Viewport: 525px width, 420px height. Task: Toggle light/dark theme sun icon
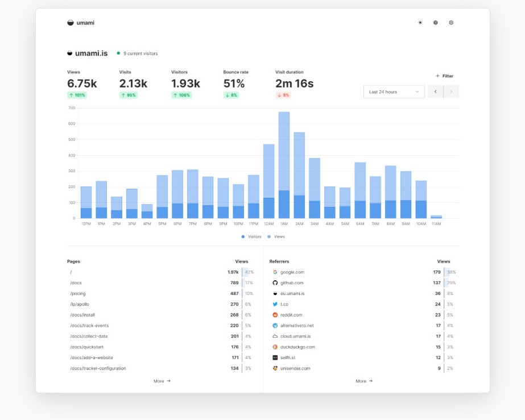pos(420,23)
